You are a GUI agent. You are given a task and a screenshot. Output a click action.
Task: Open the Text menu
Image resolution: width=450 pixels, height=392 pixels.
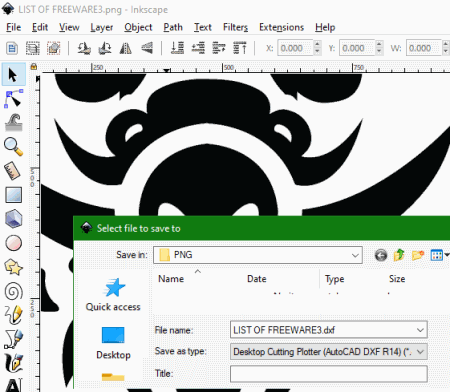203,27
